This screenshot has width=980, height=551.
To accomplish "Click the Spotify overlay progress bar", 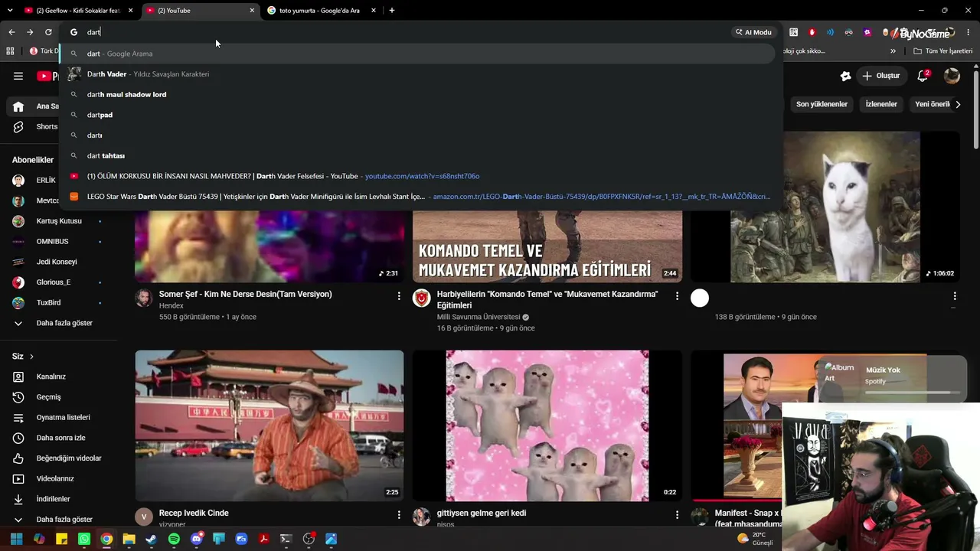I will tap(913, 393).
